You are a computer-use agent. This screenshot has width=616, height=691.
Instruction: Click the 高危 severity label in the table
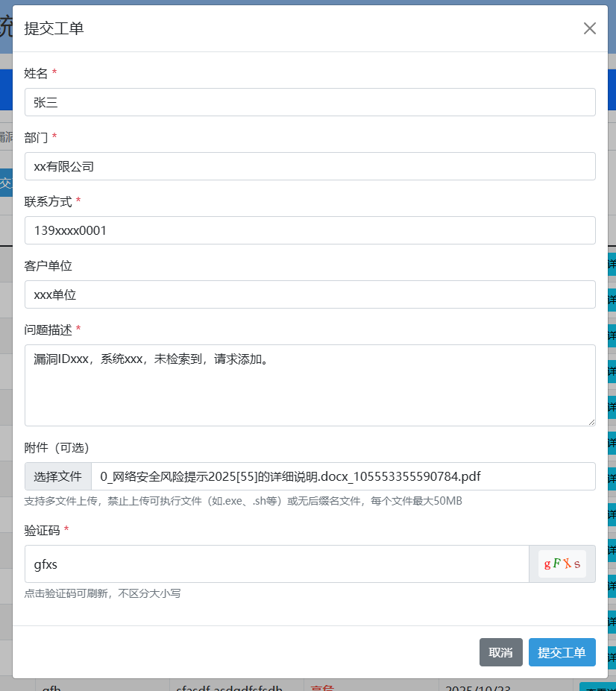pos(324,687)
